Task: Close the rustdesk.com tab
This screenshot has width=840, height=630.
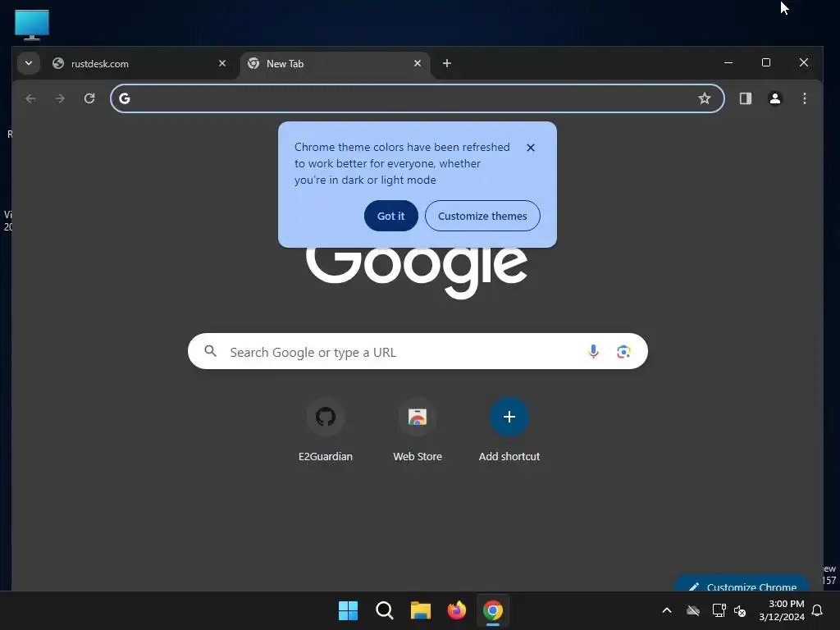Action: [222, 63]
